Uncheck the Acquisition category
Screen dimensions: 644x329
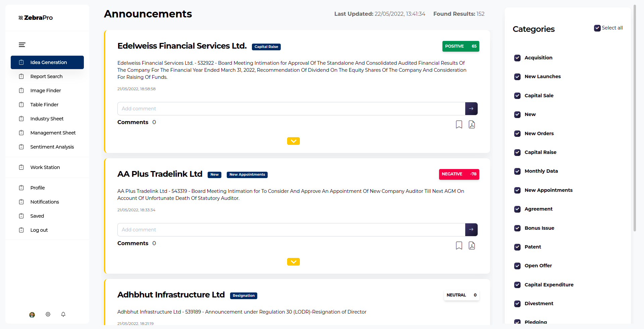518,58
